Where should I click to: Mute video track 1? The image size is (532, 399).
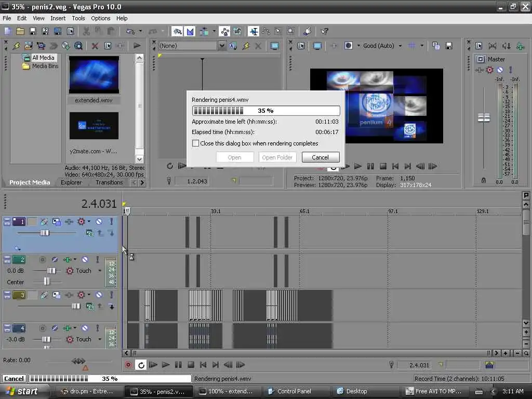[x=99, y=221]
